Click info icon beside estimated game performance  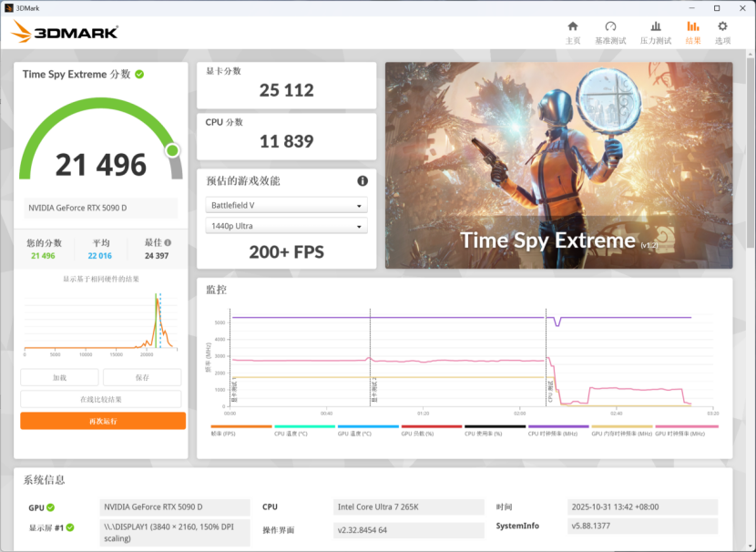point(363,180)
